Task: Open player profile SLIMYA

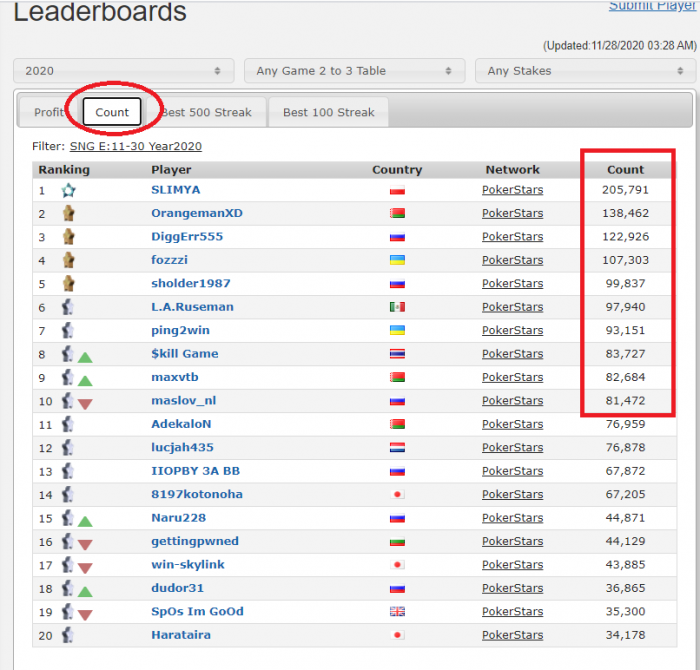Action: coord(175,190)
